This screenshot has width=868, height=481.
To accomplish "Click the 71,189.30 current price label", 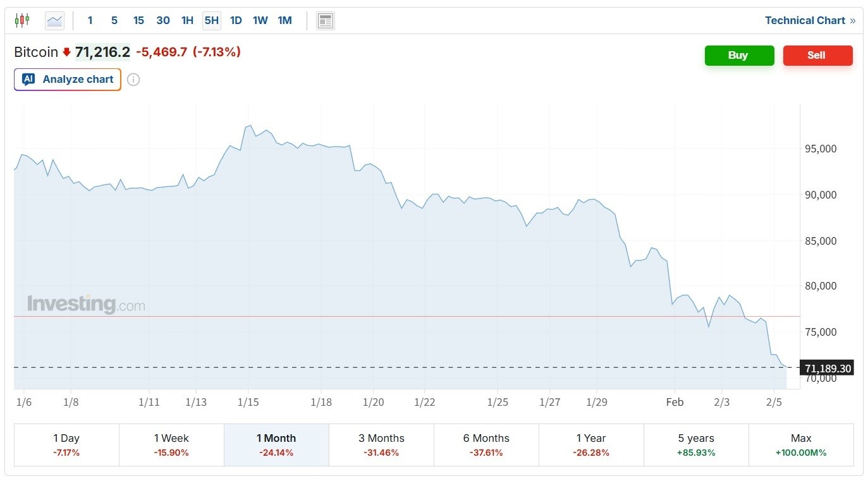I will pyautogui.click(x=828, y=368).
